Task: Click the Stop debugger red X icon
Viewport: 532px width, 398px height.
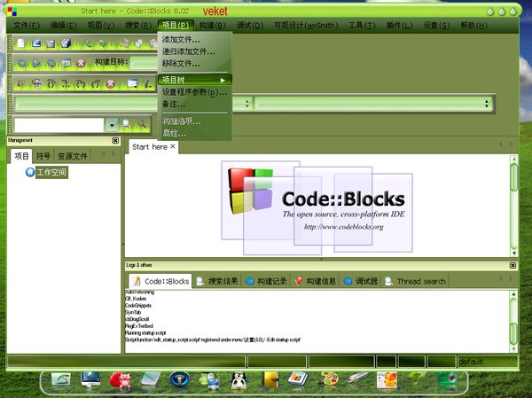Action: 111,83
